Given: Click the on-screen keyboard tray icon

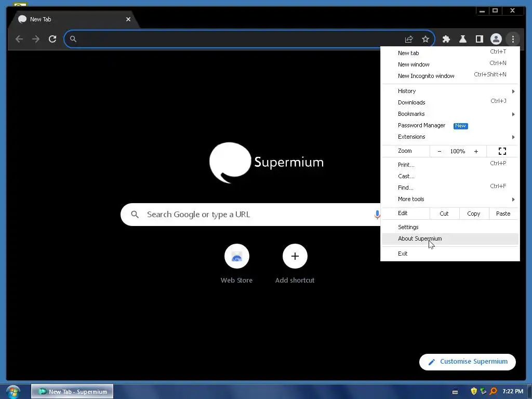Looking at the screenshot, I should pos(455,392).
